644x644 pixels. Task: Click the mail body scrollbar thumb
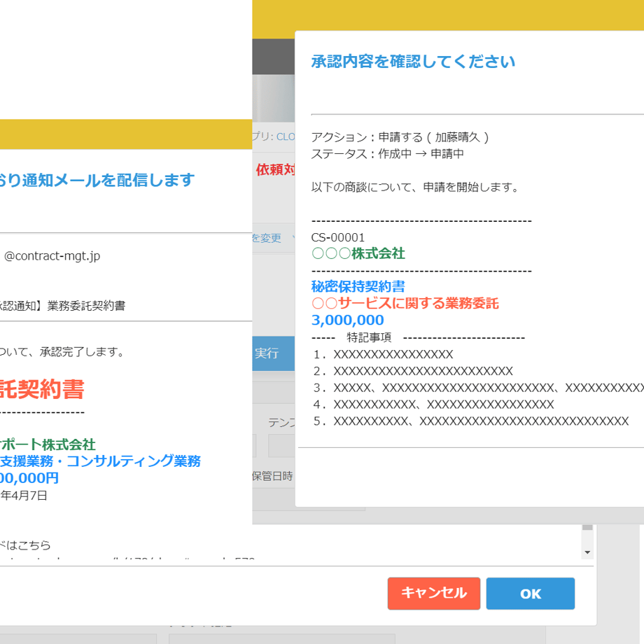pos(587,528)
